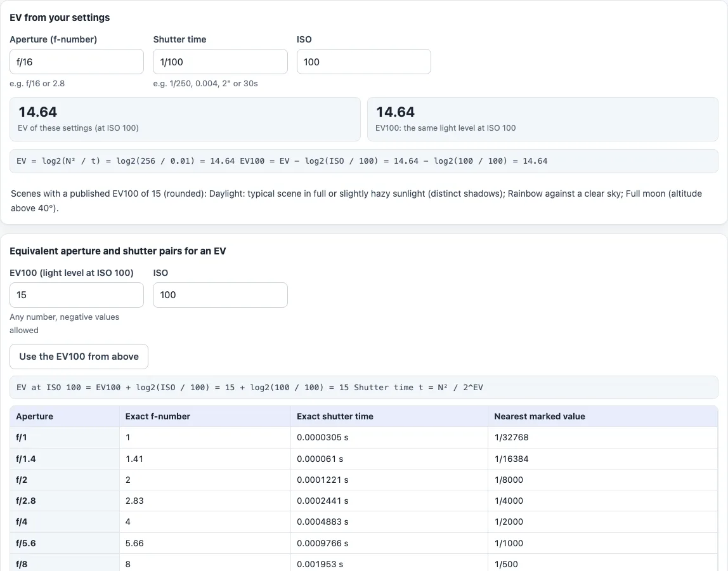The width and height of the screenshot is (728, 571).
Task: Click the 0.0001221 s exact shutter time
Action: (x=323, y=480)
